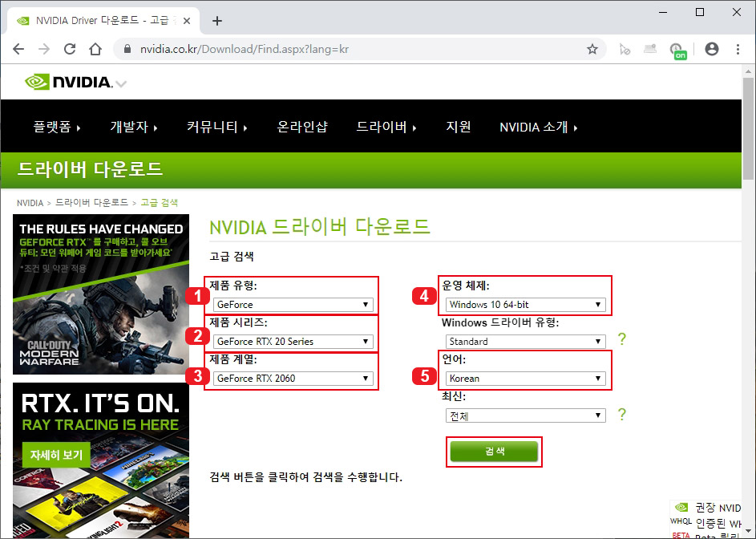Click help question mark beside 최신 dropdown
This screenshot has height=539, width=756.
[x=622, y=414]
